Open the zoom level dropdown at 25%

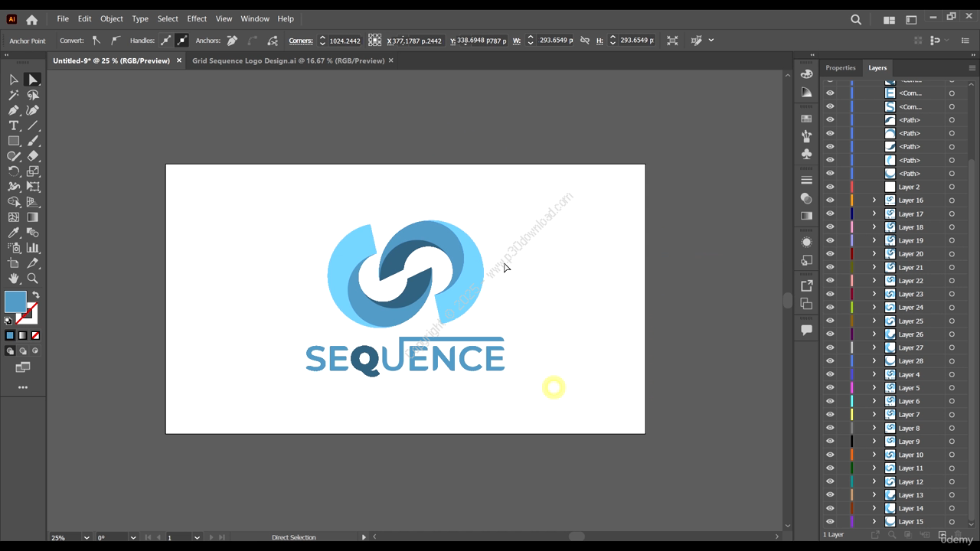click(86, 537)
